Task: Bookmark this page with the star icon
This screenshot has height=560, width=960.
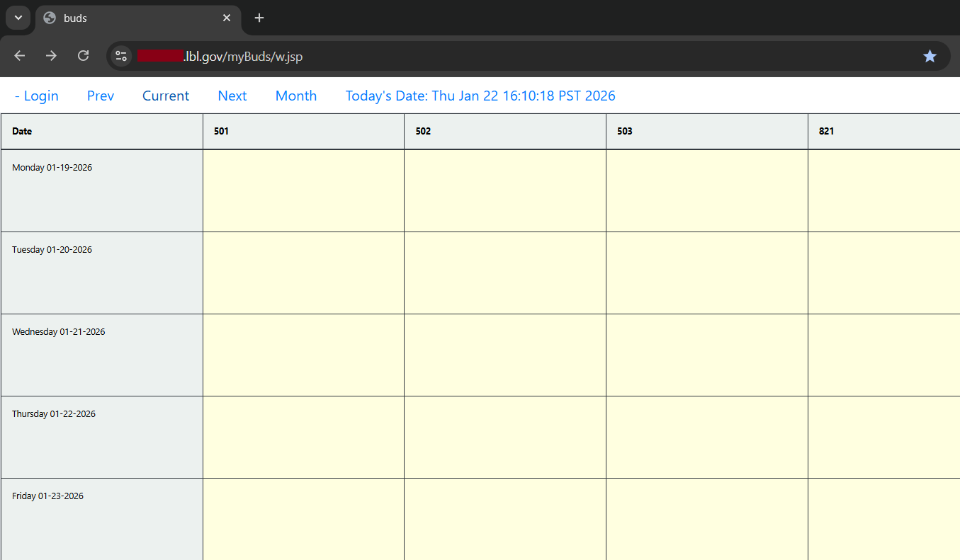Action: pos(930,56)
